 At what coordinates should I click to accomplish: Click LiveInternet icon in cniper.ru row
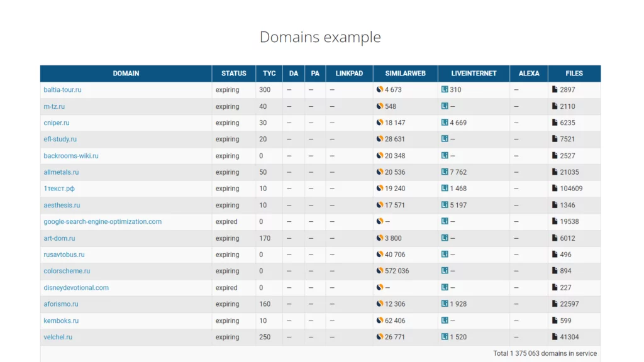[x=445, y=123]
